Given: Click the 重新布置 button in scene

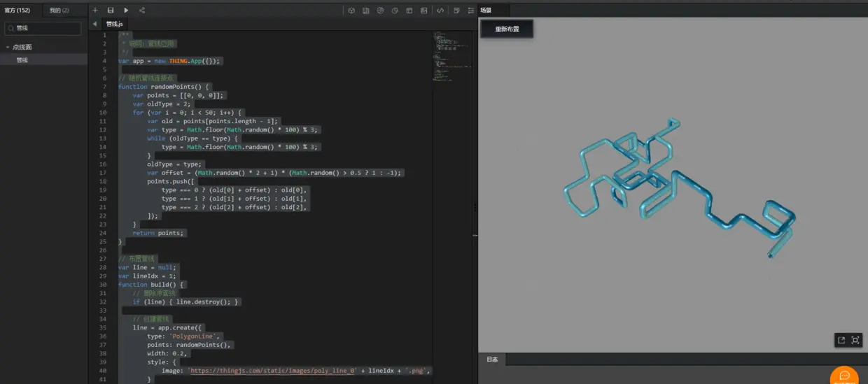Looking at the screenshot, I should [507, 29].
